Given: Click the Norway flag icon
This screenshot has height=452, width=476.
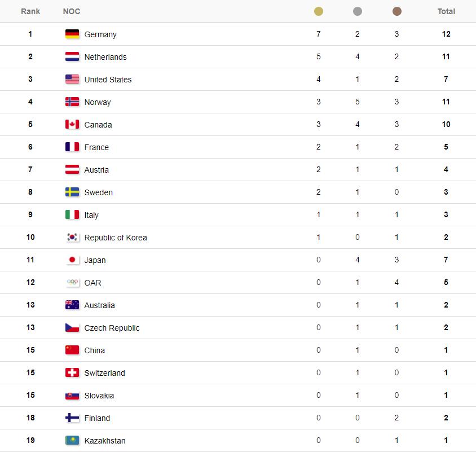Looking at the screenshot, I should pos(72,102).
